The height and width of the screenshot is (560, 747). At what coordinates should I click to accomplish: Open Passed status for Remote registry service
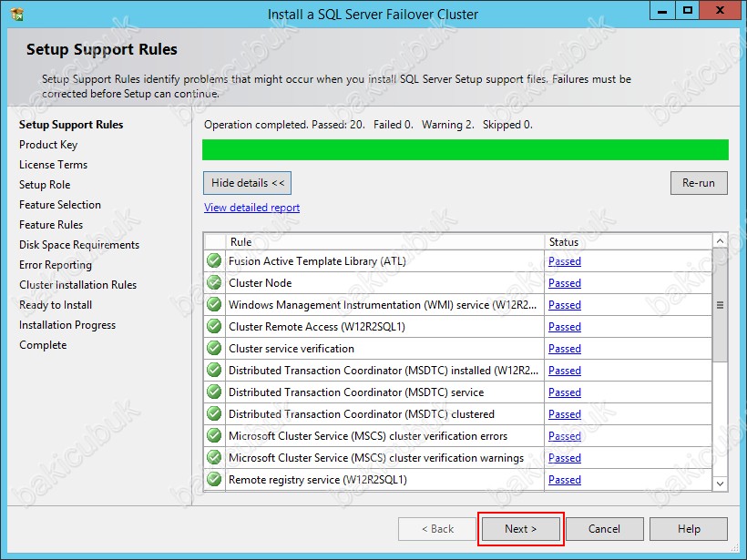(x=565, y=481)
